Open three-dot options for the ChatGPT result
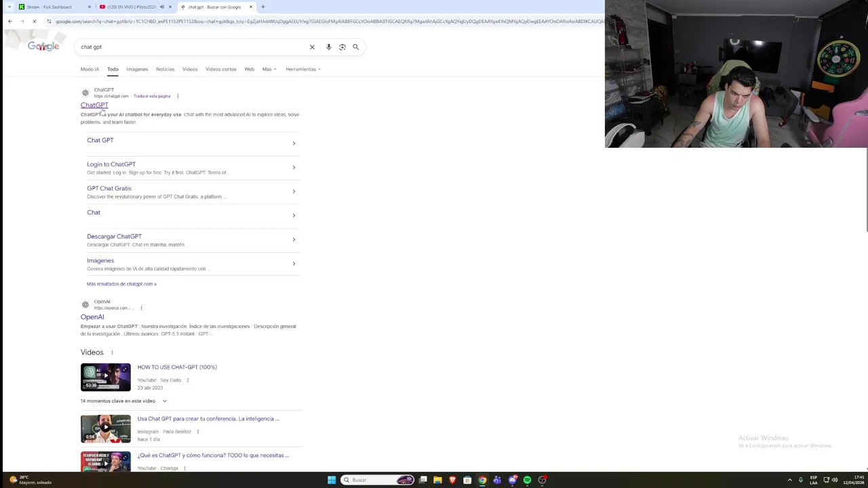Screen dimensions: 868x488 tap(178, 96)
